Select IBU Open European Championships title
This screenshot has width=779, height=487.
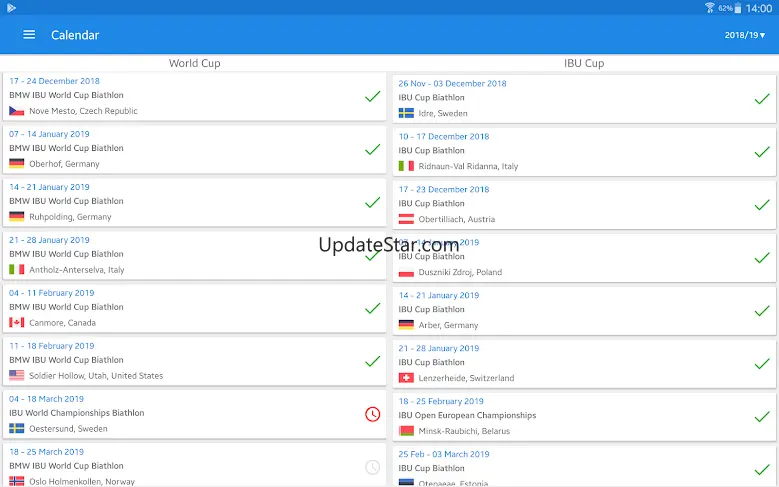point(467,415)
